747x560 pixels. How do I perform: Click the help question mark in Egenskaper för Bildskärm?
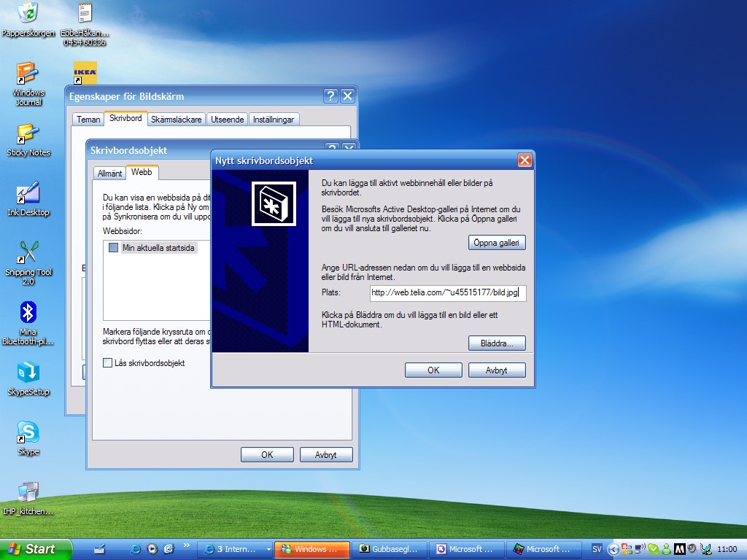click(x=330, y=96)
